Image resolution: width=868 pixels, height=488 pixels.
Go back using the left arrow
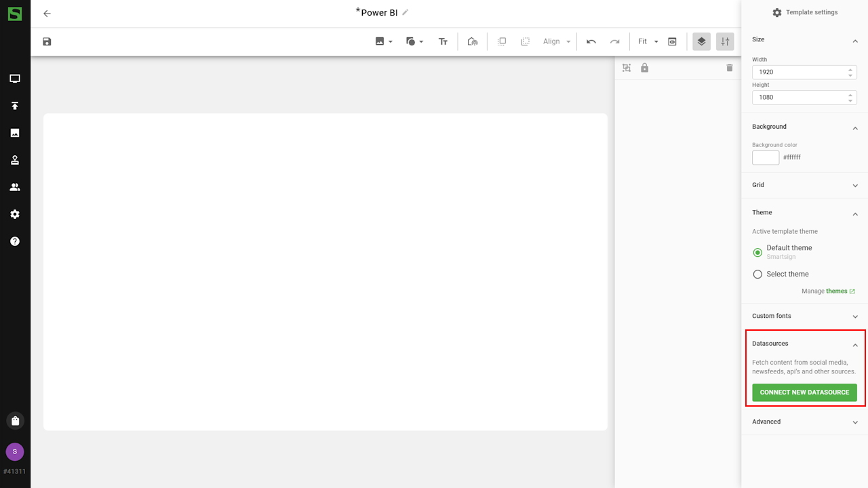[x=47, y=13]
